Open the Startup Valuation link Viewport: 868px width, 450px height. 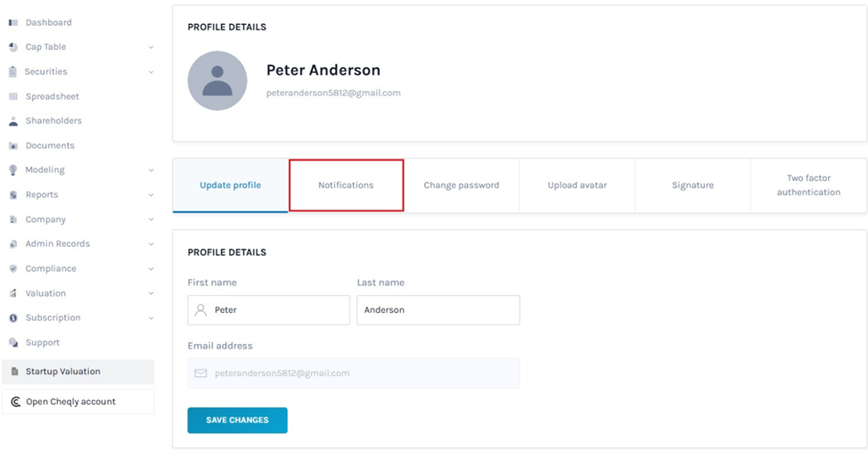point(78,372)
